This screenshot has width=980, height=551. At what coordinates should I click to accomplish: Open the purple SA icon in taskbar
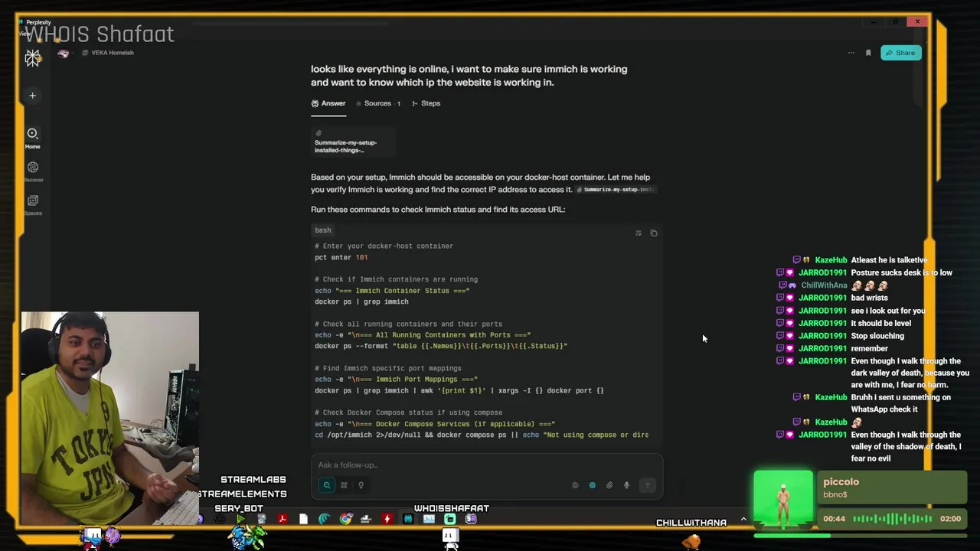point(471,519)
